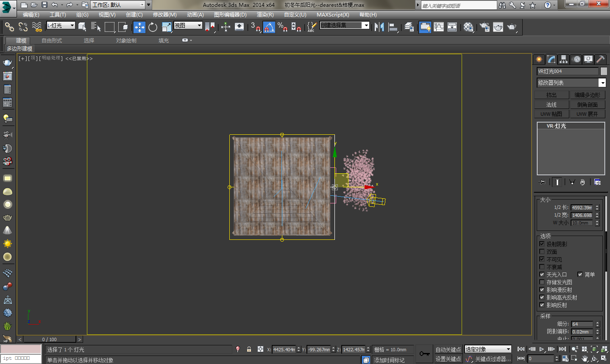Screen dimensions: 610x364
Task: Click the Bind to Space Warp icon
Action: (x=37, y=27)
